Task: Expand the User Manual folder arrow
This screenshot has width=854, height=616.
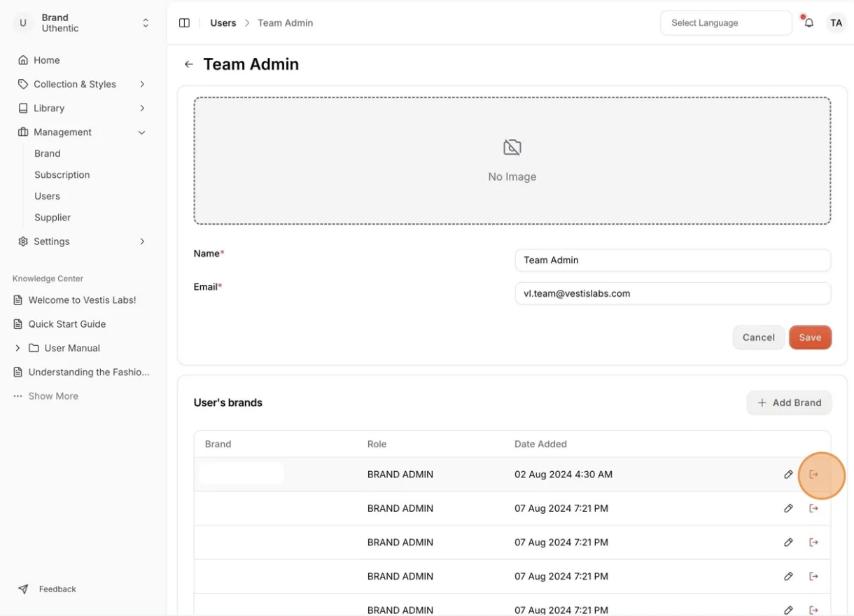Action: click(17, 348)
